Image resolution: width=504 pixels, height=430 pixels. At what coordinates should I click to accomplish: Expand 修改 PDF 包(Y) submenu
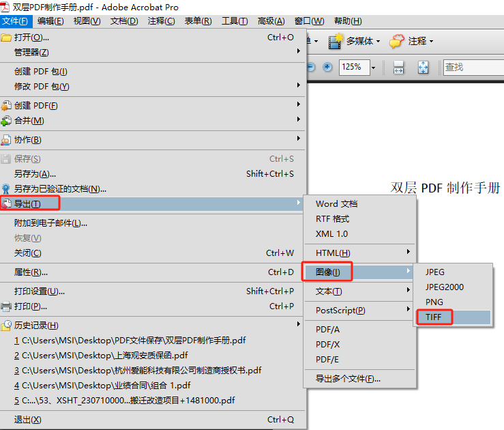[153, 86]
